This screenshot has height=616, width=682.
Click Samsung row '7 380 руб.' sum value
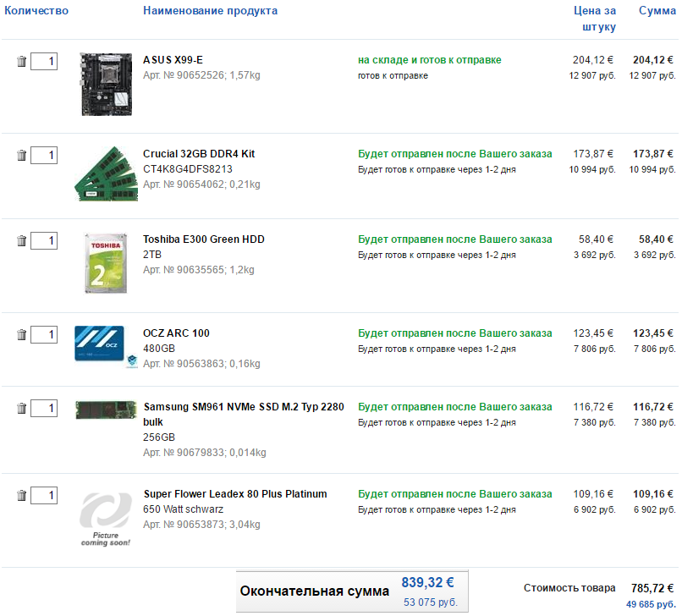click(655, 423)
